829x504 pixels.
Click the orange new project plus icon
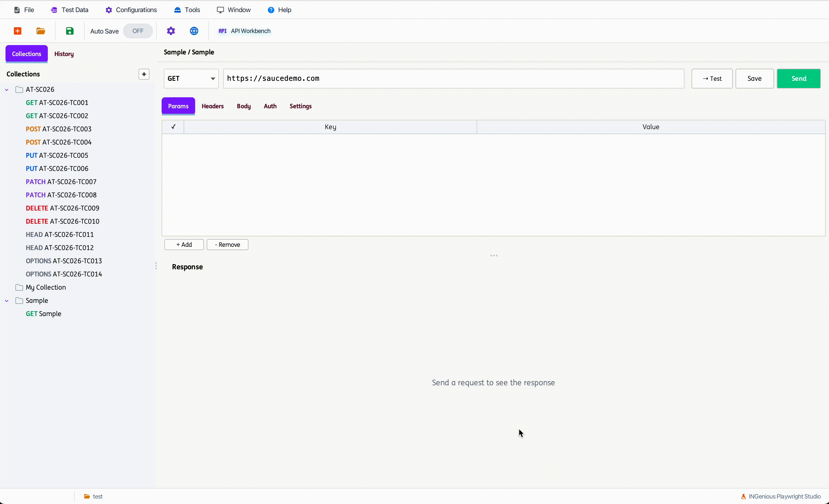[18, 31]
